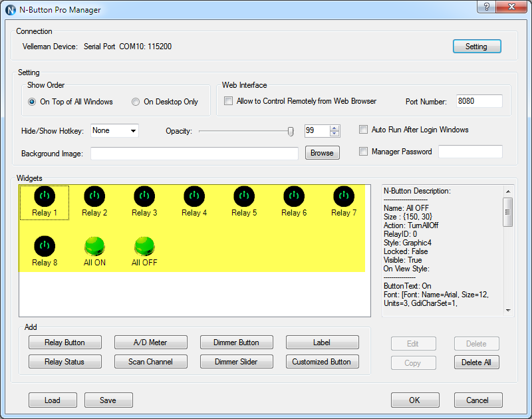Select the Relay 3 widget icon

point(144,196)
